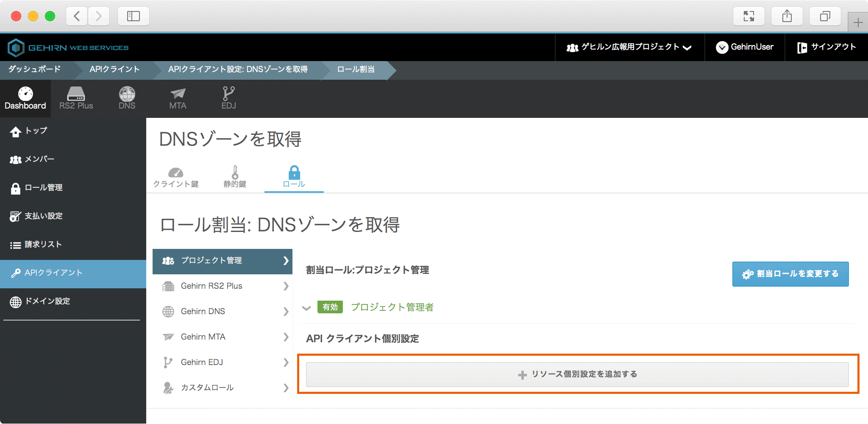This screenshot has width=868, height=424.
Task: Show all tabs overview icon
Action: pos(825,17)
